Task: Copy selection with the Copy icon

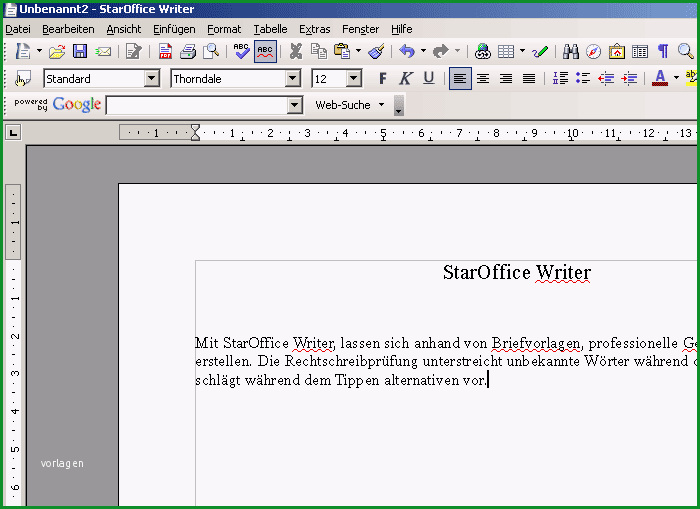Action: tap(319, 51)
